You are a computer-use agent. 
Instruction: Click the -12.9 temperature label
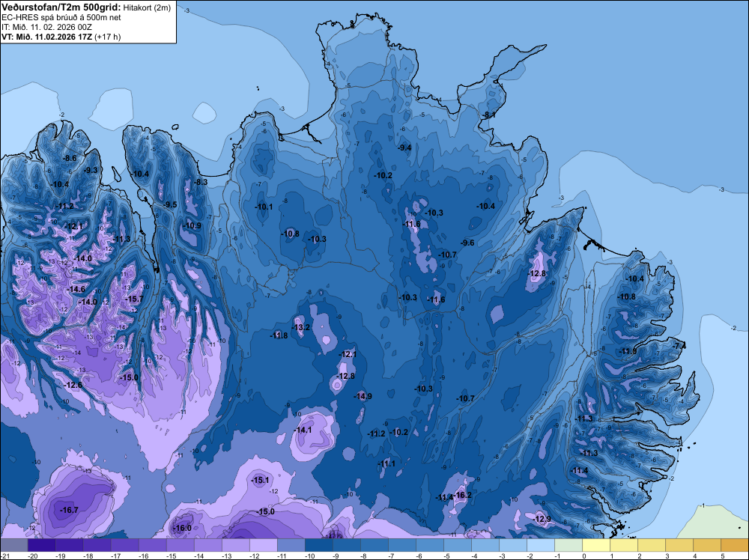coord(542,519)
